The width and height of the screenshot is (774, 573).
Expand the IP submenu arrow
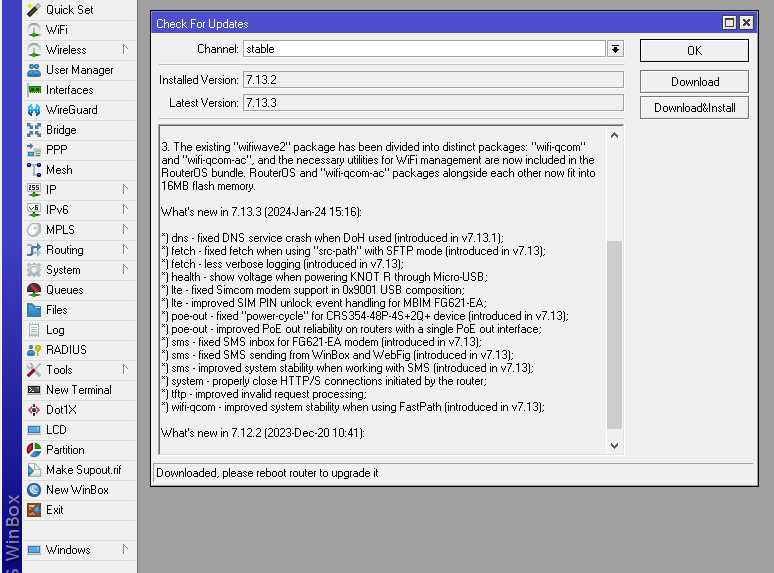click(125, 190)
